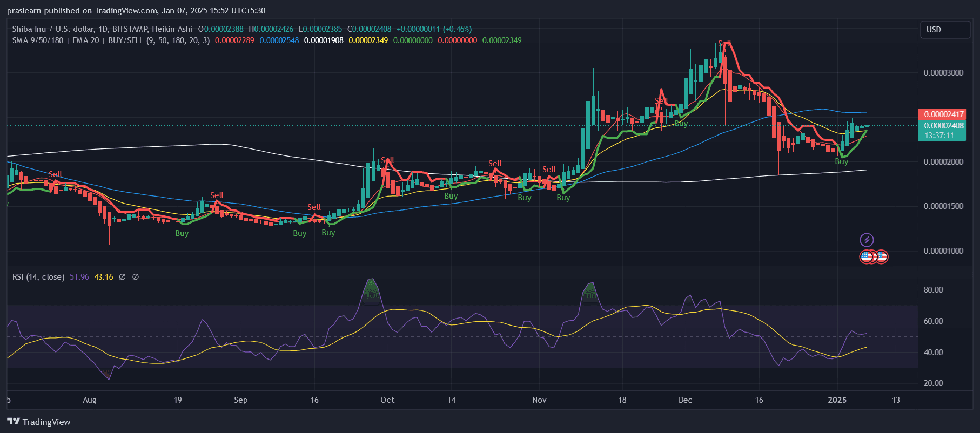Image resolution: width=980 pixels, height=433 pixels.
Task: Click the bold '2025' date axis label
Action: [x=837, y=400]
